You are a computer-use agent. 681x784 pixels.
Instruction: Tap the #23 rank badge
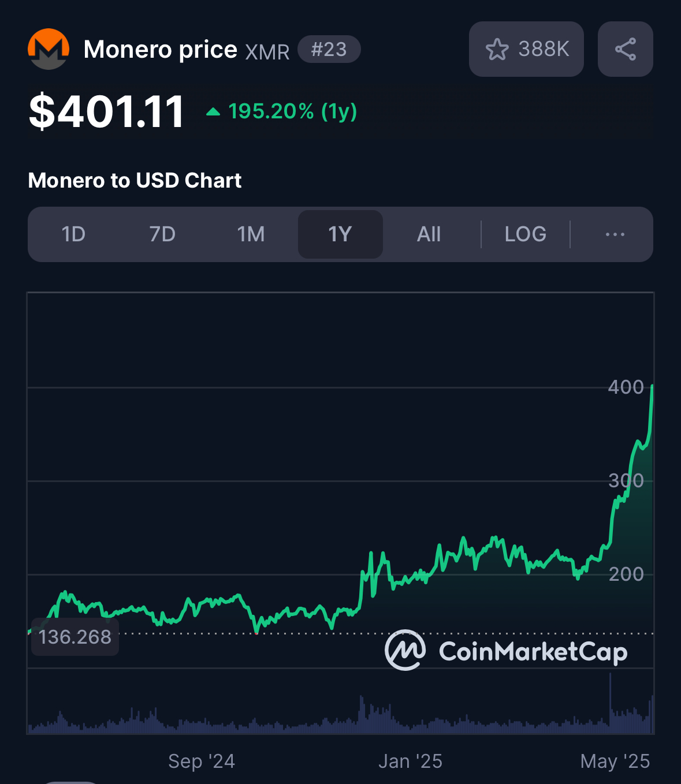point(329,49)
